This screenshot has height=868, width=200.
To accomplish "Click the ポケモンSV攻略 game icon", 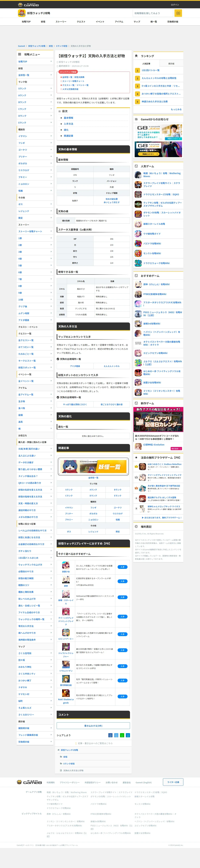I will point(138,214).
